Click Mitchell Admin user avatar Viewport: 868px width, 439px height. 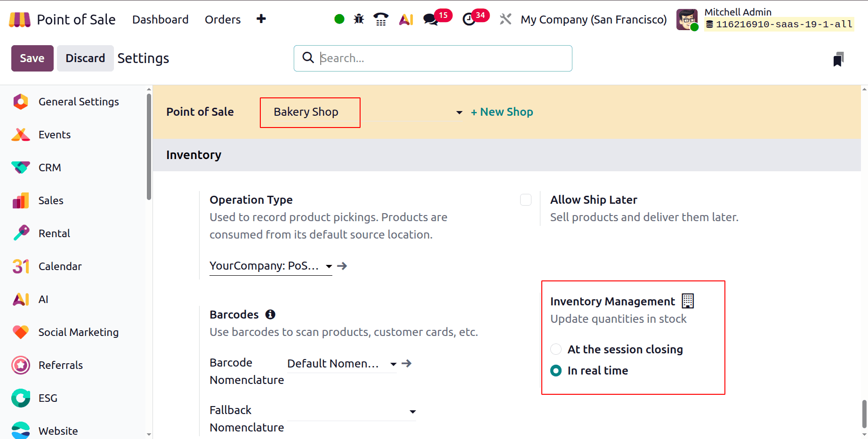(x=687, y=19)
